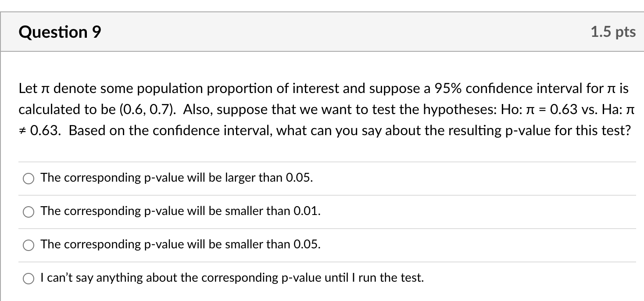Screen dimensions: 644x301
Task: Click the second answer option label
Action: (180, 211)
